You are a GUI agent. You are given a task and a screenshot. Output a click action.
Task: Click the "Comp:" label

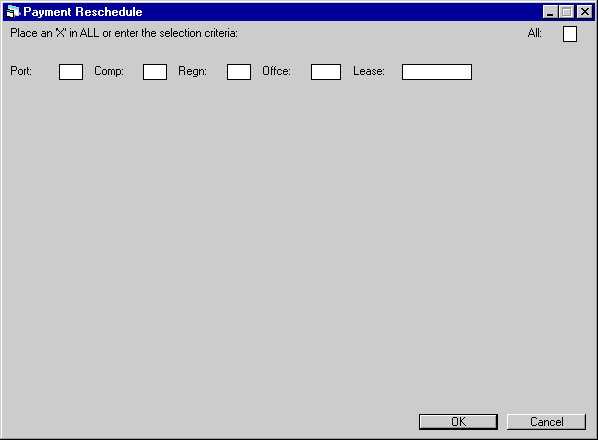click(109, 71)
